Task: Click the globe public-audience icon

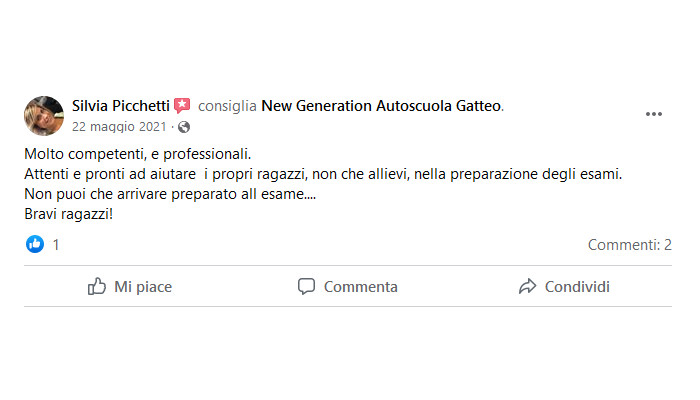Action: (x=184, y=127)
